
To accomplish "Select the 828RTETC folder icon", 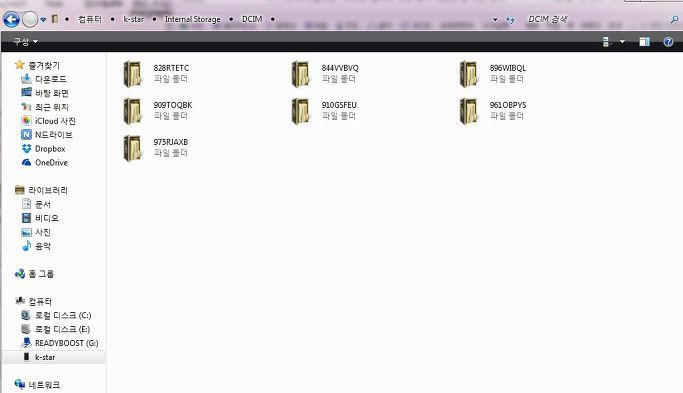I will pos(132,74).
